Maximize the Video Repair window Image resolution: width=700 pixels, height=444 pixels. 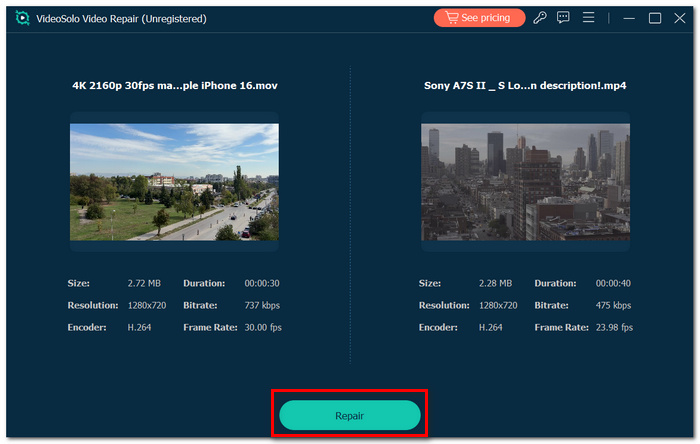point(655,18)
